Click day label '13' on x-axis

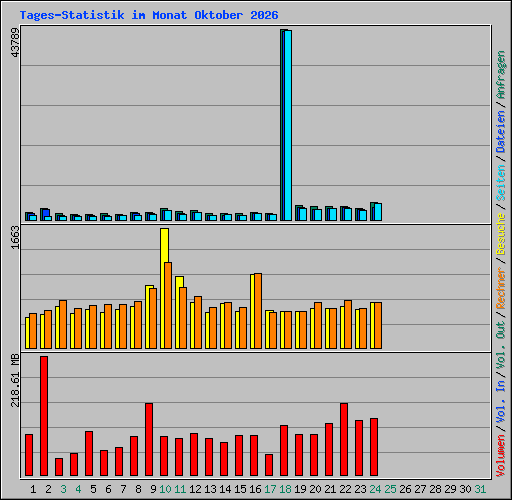210,489
